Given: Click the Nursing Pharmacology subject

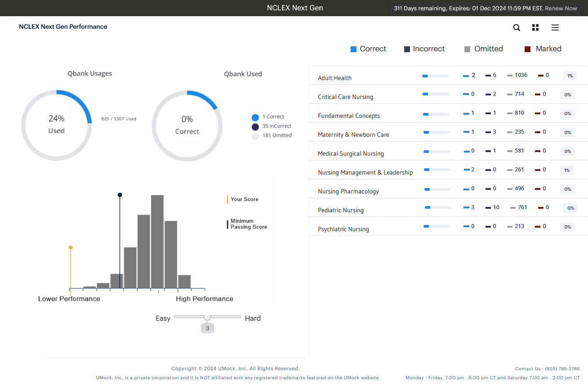Looking at the screenshot, I should point(348,191).
